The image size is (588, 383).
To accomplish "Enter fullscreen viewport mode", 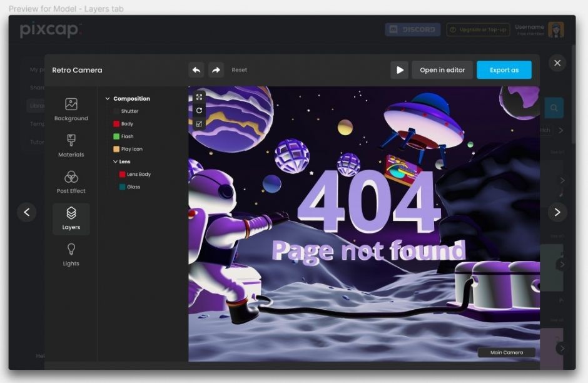I will click(x=199, y=97).
